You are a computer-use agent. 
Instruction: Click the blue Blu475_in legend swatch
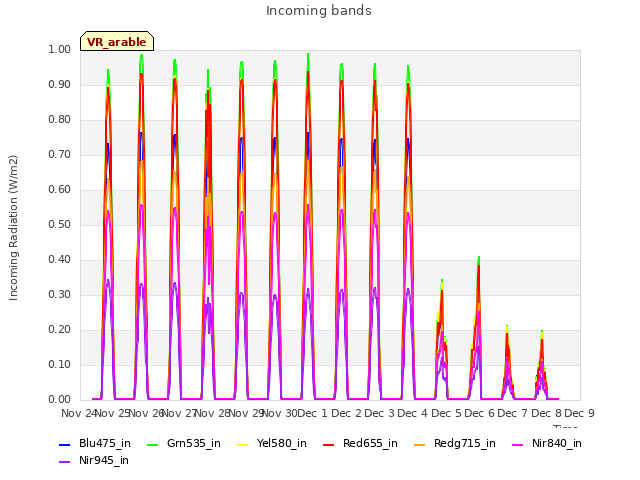pyautogui.click(x=65, y=444)
